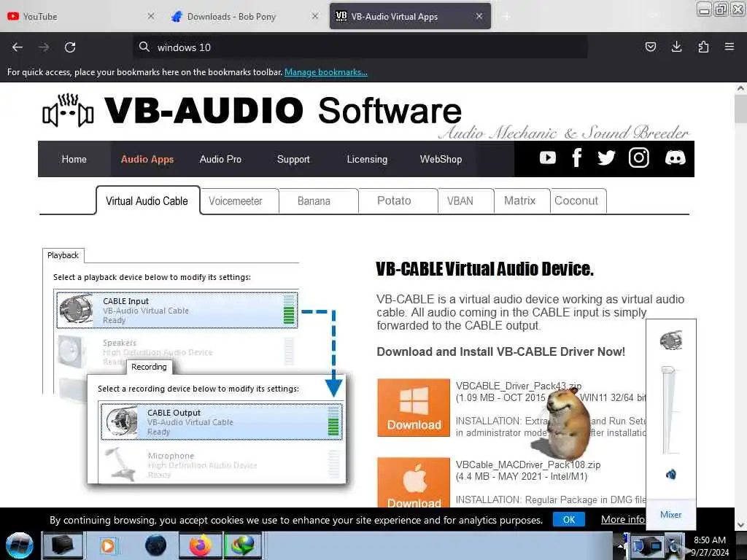Click the scrollbar down arrow
Screen dimensions: 747x560
(740, 525)
